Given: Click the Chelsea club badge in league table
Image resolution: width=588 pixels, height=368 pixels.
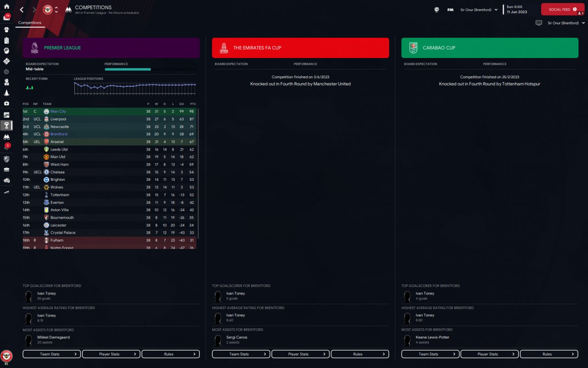Looking at the screenshot, I should click(x=46, y=172).
